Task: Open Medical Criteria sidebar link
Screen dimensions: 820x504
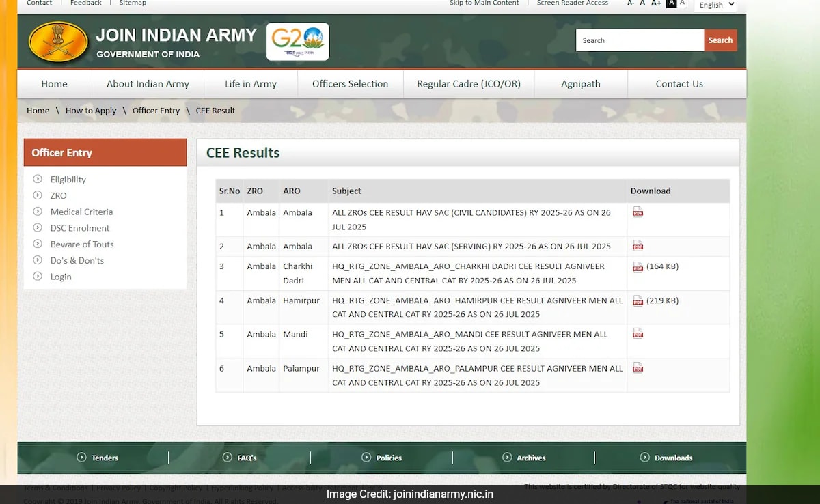Action: (x=81, y=212)
